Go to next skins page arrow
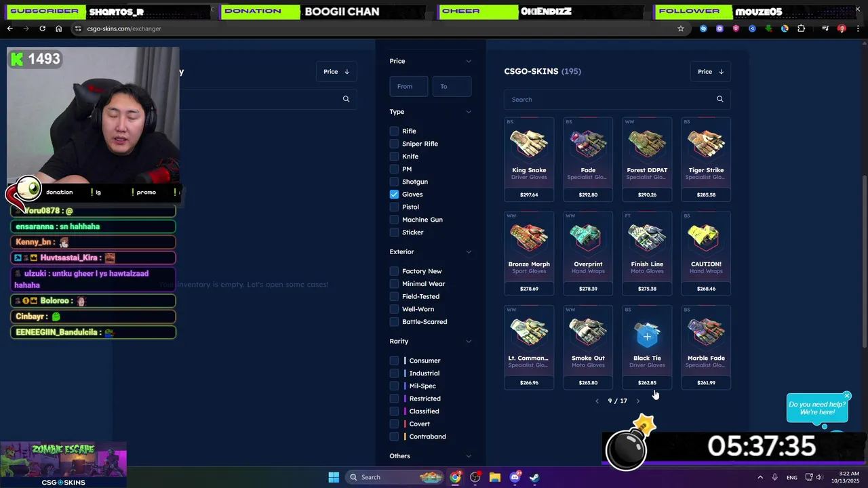The image size is (868, 488). pyautogui.click(x=637, y=401)
